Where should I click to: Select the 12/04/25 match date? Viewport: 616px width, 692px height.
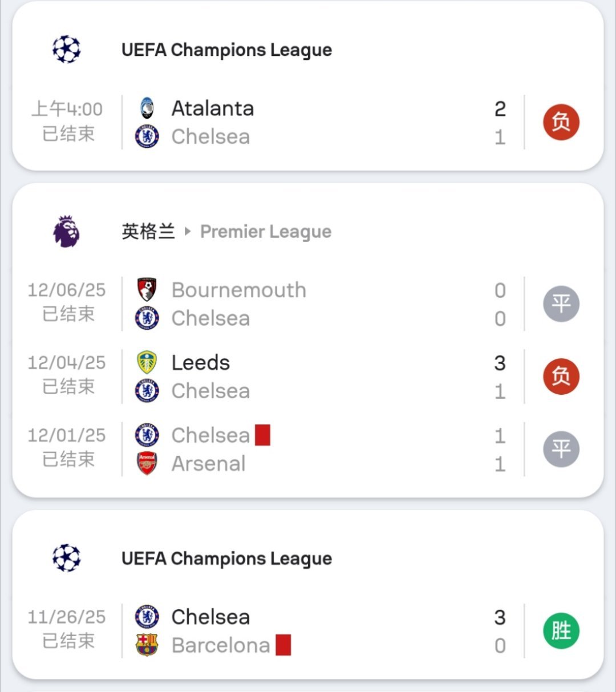[x=67, y=363]
